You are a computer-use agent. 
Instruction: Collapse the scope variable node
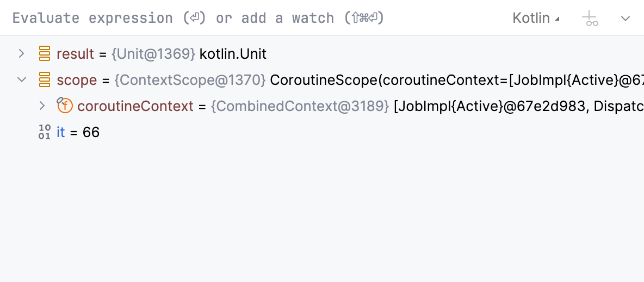point(22,79)
